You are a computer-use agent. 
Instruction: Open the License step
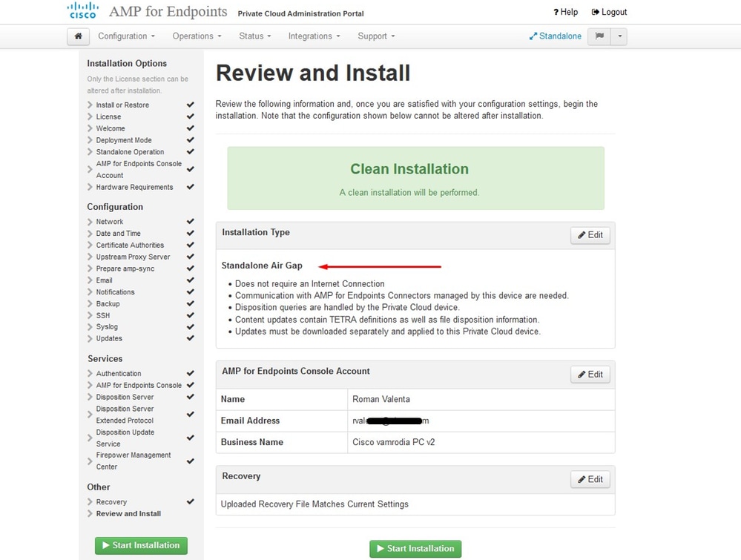(109, 116)
